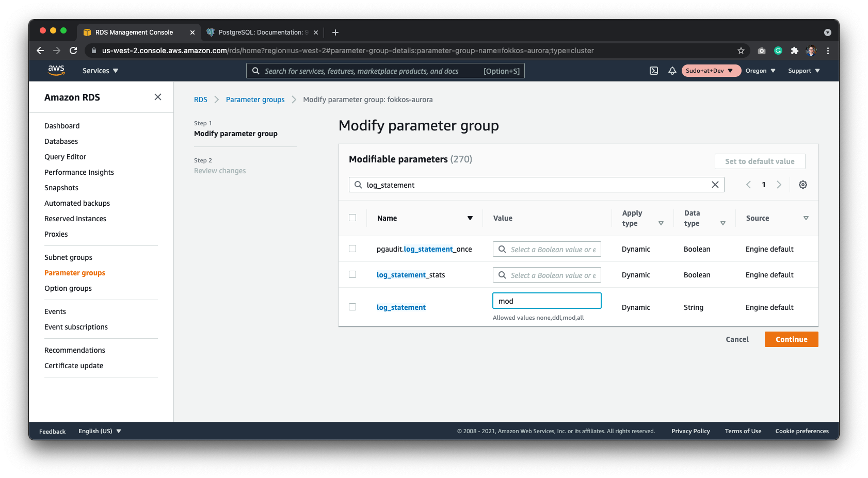Close the Amazon RDS sidebar panel

158,97
